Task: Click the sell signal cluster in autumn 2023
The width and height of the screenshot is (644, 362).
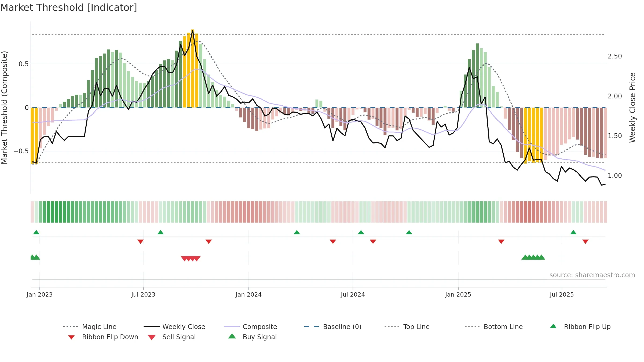Action: coord(191,258)
